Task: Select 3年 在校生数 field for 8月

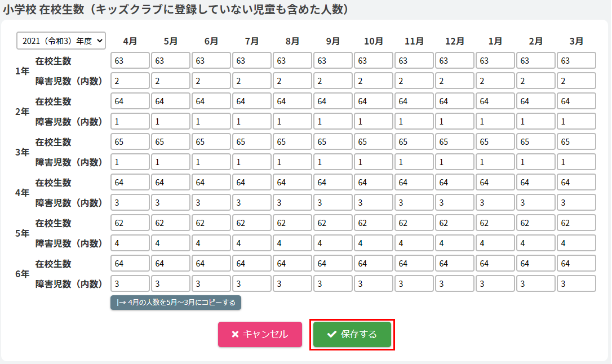Action: pyautogui.click(x=292, y=142)
